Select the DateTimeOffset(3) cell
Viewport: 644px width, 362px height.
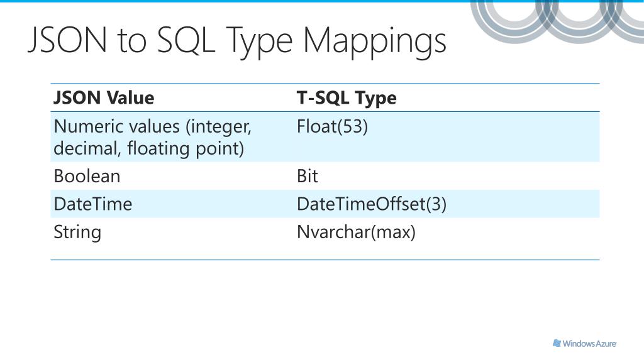pos(447,204)
